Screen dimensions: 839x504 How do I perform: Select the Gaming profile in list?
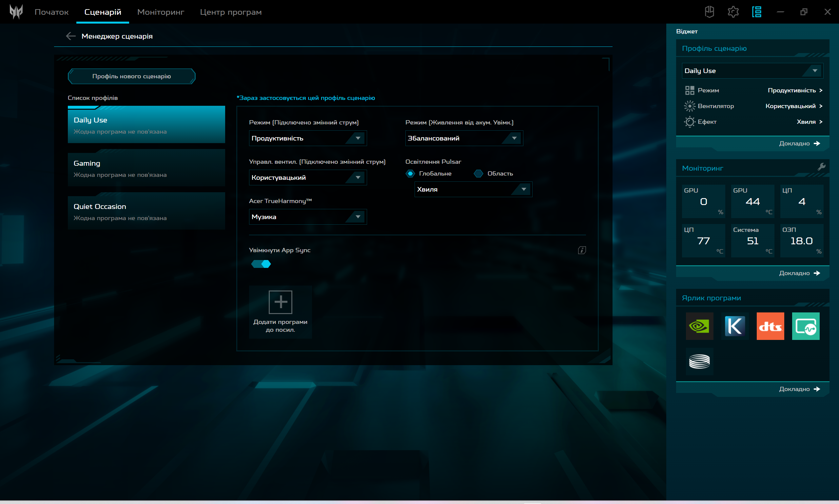[146, 168]
